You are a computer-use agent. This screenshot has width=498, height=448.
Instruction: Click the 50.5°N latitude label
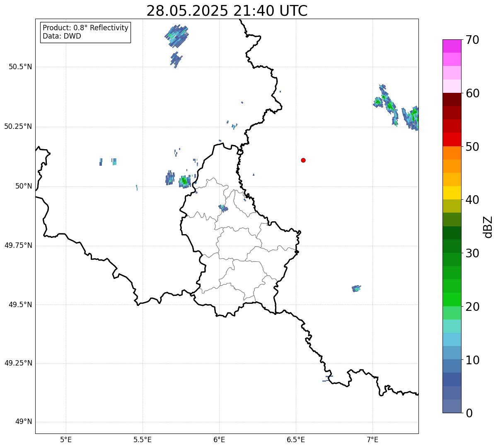pyautogui.click(x=20, y=67)
